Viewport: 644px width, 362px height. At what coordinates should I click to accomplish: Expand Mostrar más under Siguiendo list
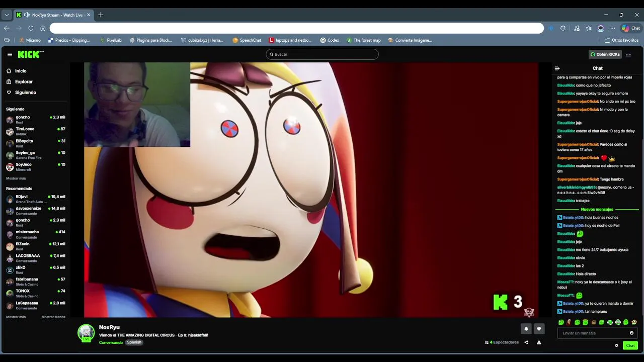click(16, 178)
